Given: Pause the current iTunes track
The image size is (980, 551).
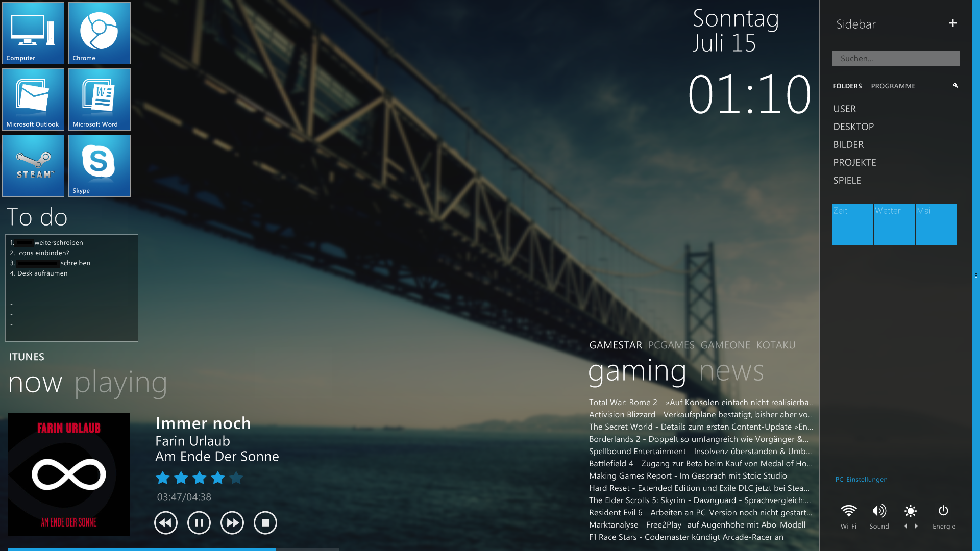Looking at the screenshot, I should pos(199,523).
